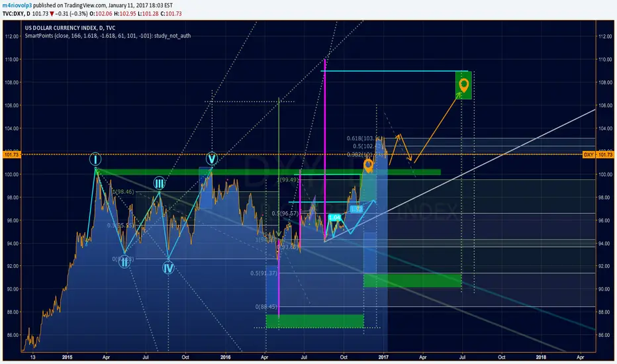Select the green rectangle near the 91.00 level

coord(412,280)
